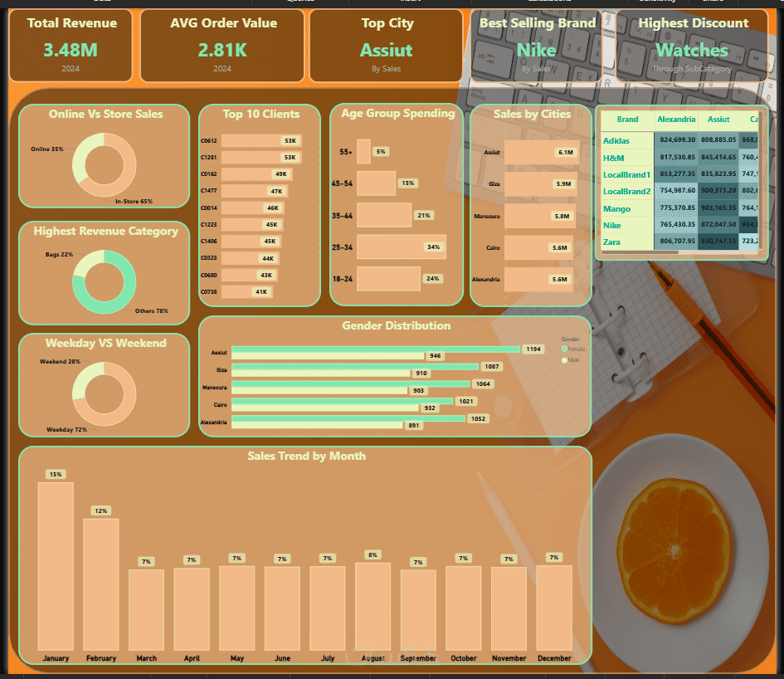This screenshot has width=784, height=679.
Task: Select the 45-54 age group bar
Action: tap(376, 183)
